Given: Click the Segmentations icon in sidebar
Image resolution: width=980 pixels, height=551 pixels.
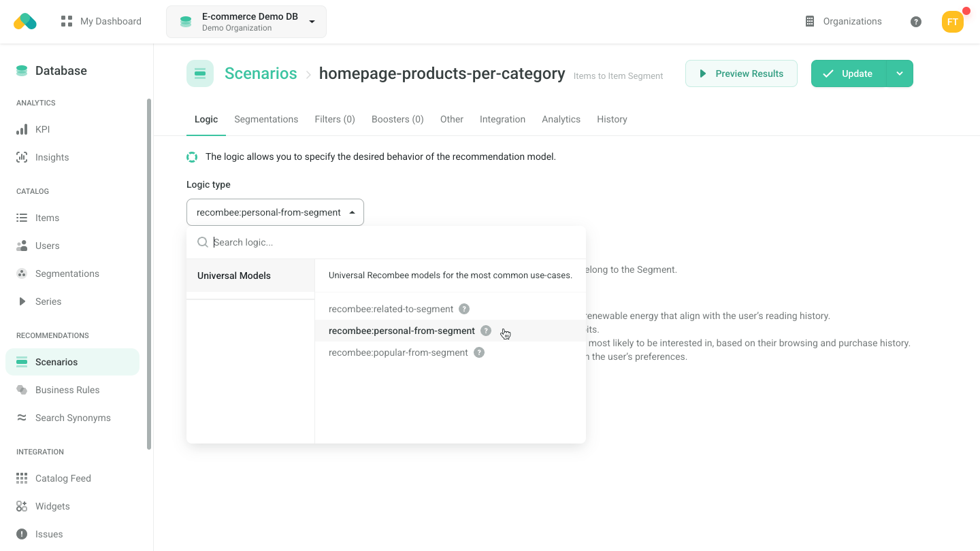Looking at the screenshot, I should click(22, 273).
